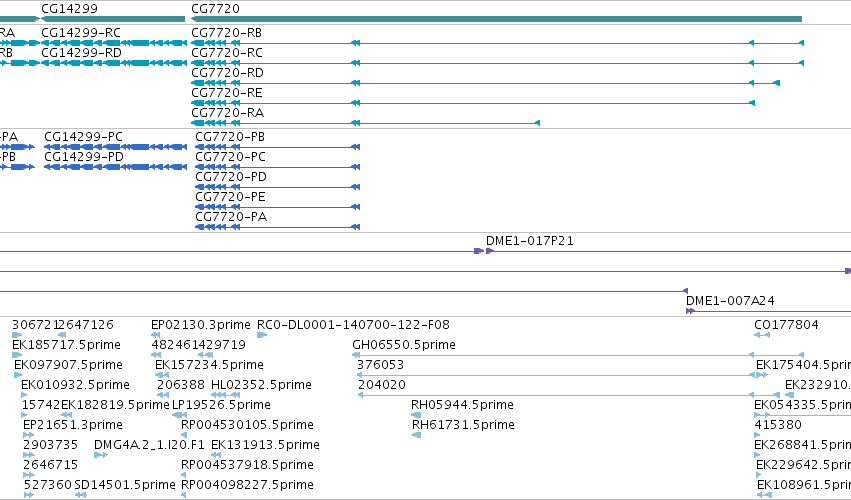This screenshot has height=500, width=851.
Task: Select EST EK131913.5prime
Action: click(265, 446)
